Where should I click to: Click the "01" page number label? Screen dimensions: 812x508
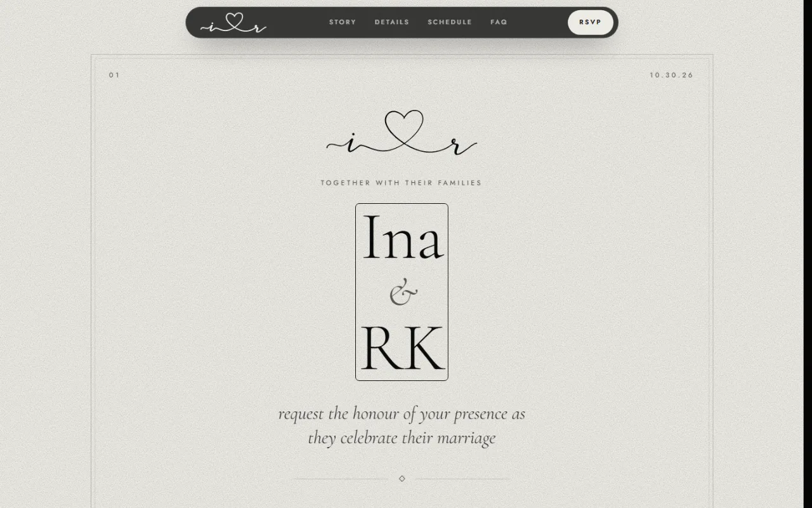coord(114,75)
